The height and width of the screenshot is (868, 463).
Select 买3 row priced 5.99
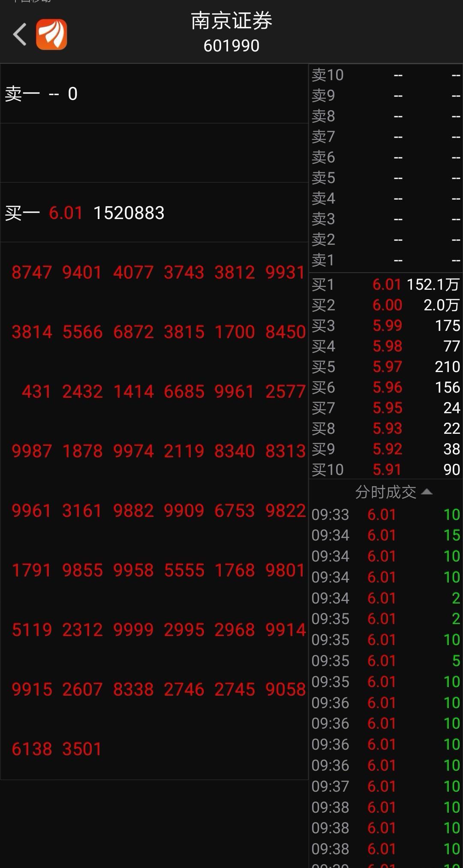tap(386, 325)
